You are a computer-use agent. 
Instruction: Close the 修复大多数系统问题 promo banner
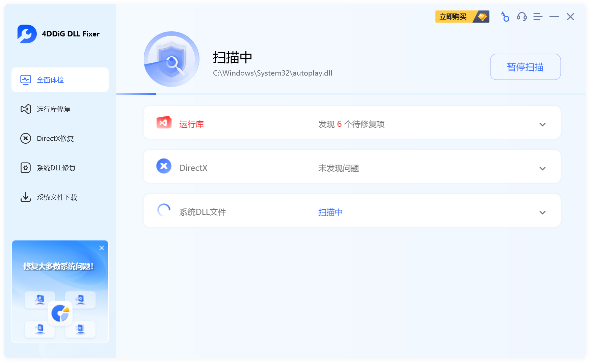click(x=102, y=248)
